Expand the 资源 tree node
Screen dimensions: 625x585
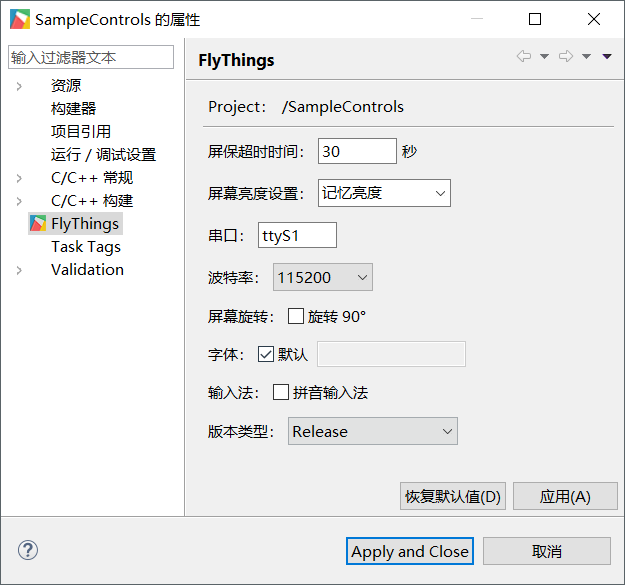(x=19, y=86)
